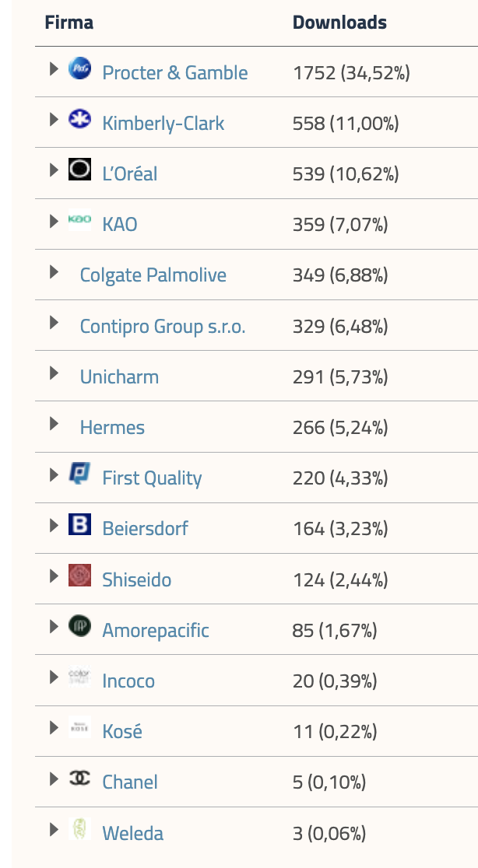This screenshot has height=868, width=478.
Task: Open the Kosé company link
Action: tap(122, 732)
